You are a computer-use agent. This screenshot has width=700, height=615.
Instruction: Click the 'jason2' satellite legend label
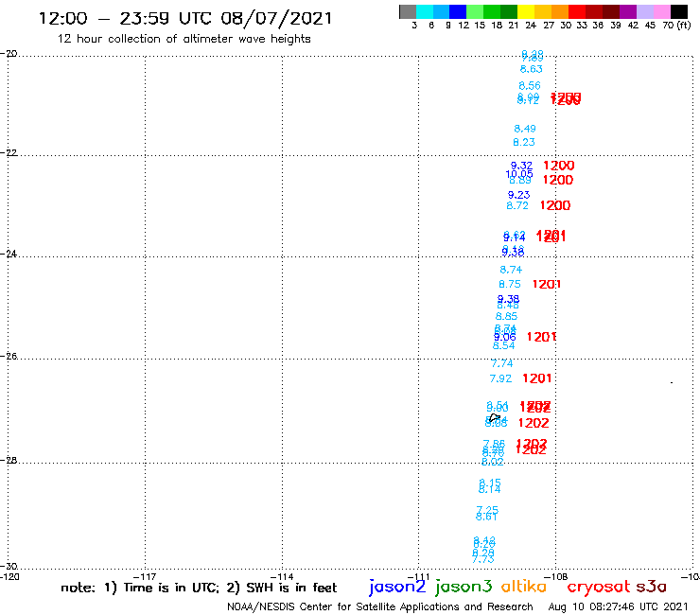397,587
